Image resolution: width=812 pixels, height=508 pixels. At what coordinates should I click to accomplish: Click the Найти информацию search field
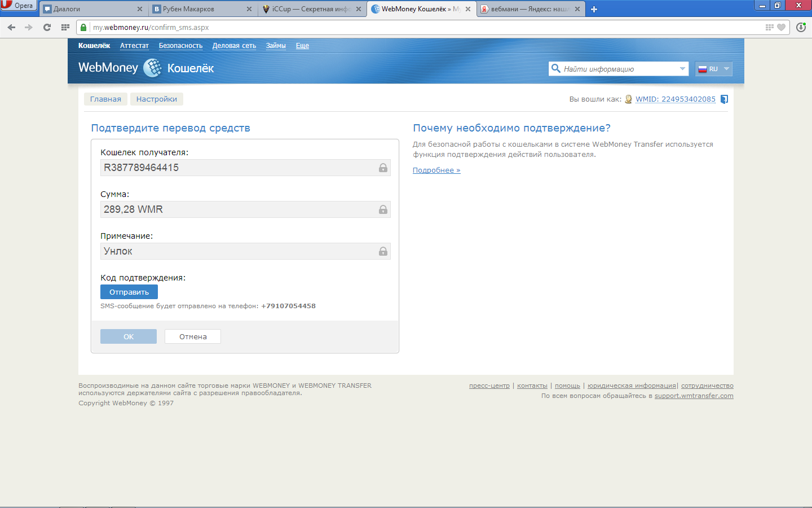619,69
